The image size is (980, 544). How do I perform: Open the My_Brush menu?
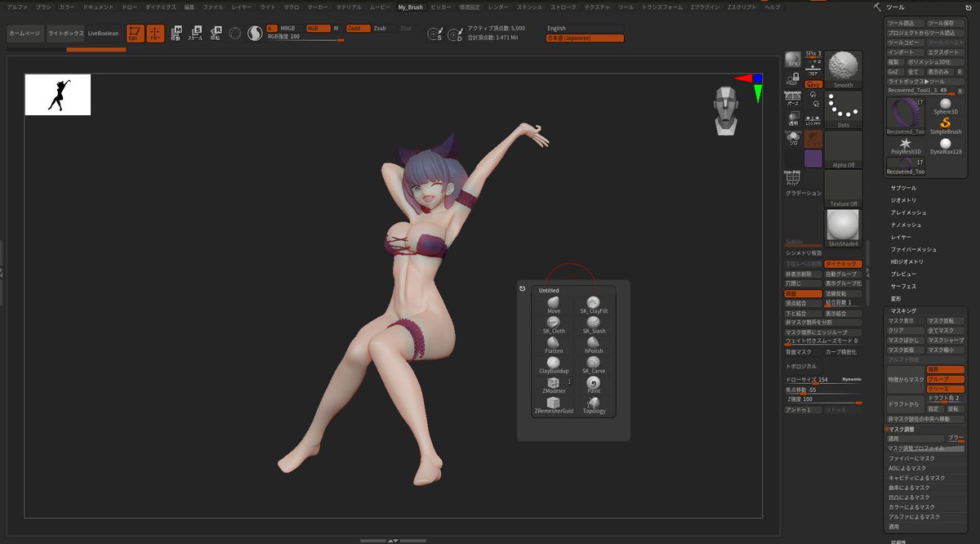click(411, 7)
